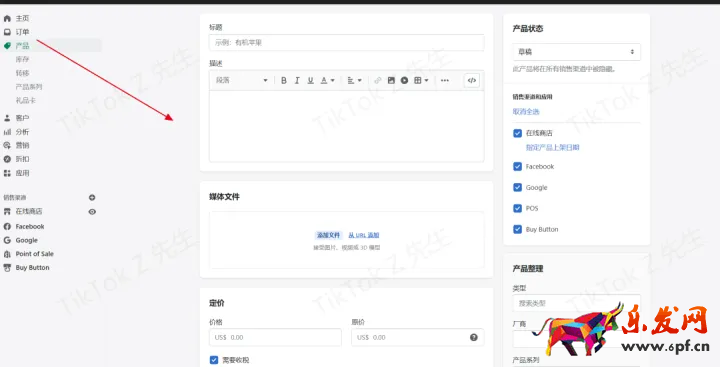Click the 添加文件 upload button
This screenshot has height=367, width=720.
(328, 235)
